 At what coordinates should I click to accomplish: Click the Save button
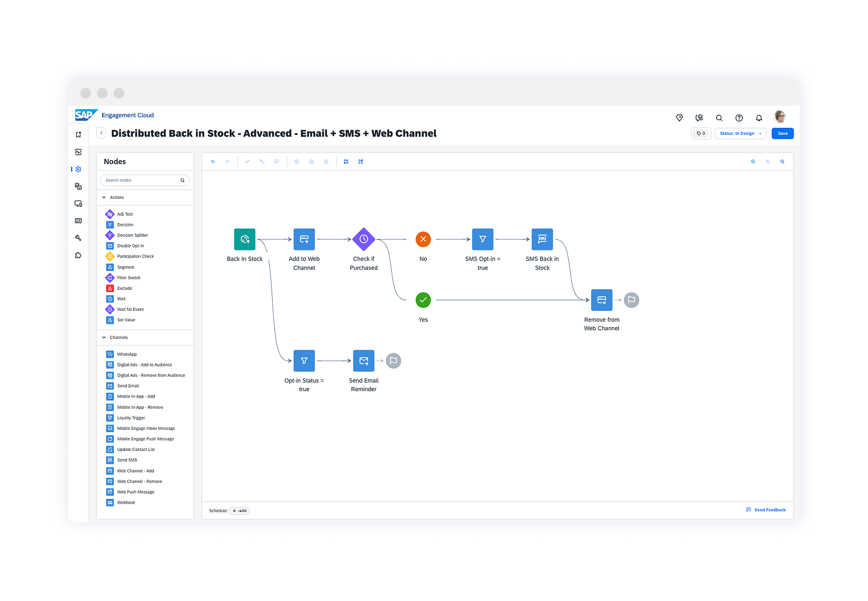(782, 134)
